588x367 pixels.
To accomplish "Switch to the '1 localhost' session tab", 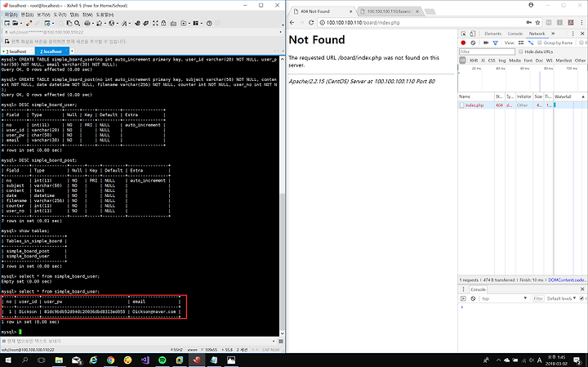I will (x=16, y=51).
